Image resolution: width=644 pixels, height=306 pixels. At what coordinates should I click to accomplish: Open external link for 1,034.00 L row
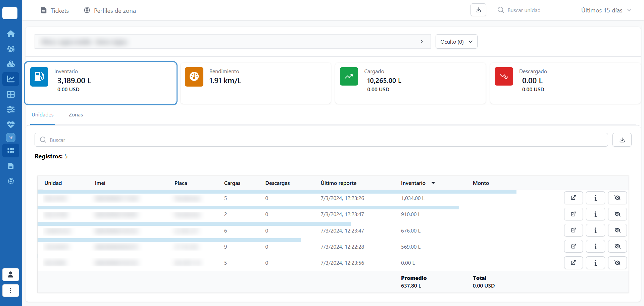click(x=573, y=198)
